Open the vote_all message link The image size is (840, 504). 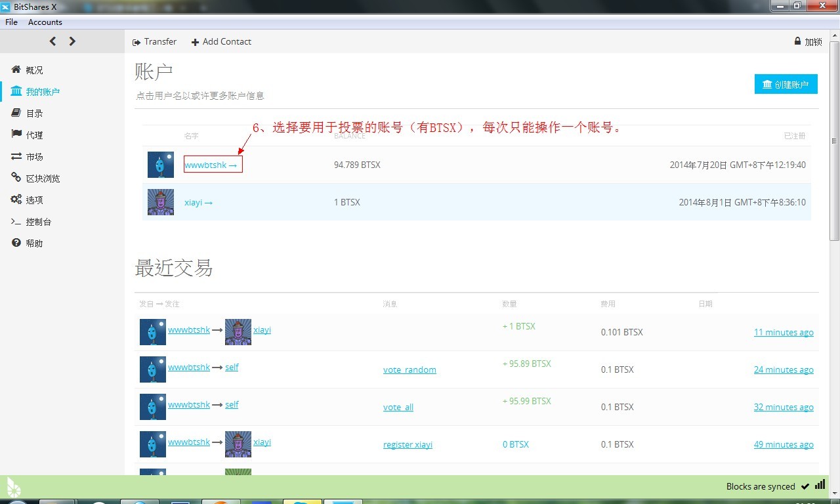click(x=398, y=407)
